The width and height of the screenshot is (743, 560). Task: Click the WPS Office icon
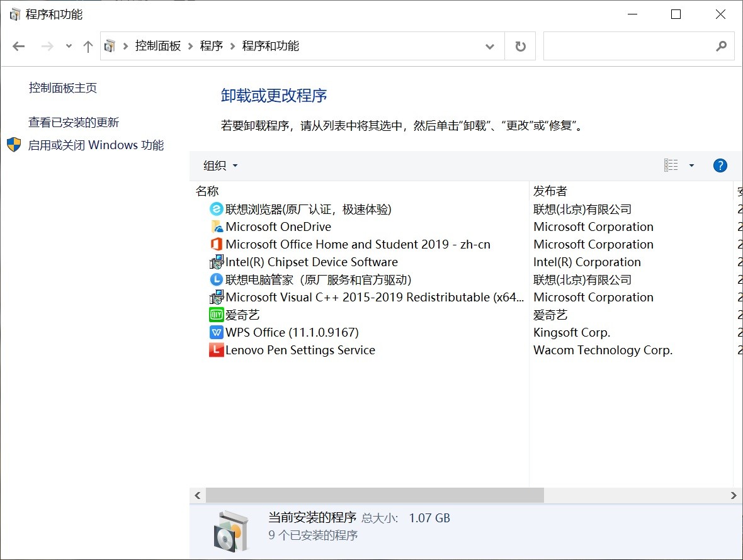(216, 332)
